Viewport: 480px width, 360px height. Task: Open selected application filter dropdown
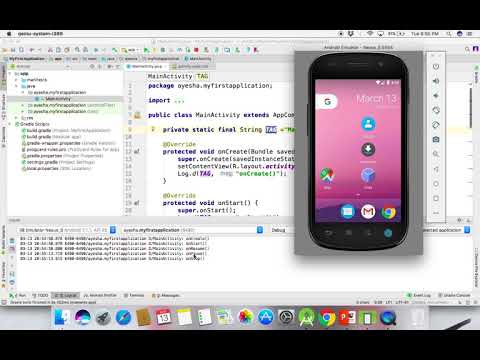pos(447,230)
